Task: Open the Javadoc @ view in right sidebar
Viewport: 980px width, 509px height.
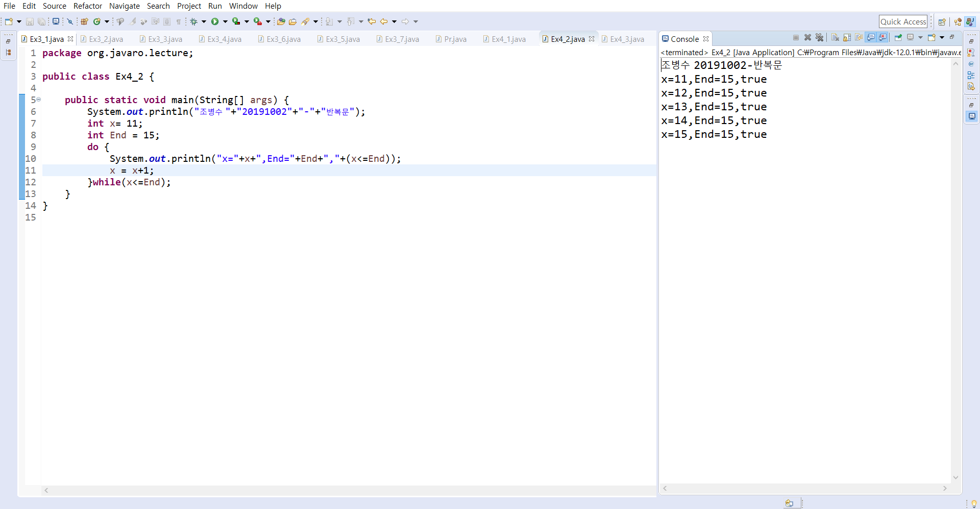Action: (971, 64)
